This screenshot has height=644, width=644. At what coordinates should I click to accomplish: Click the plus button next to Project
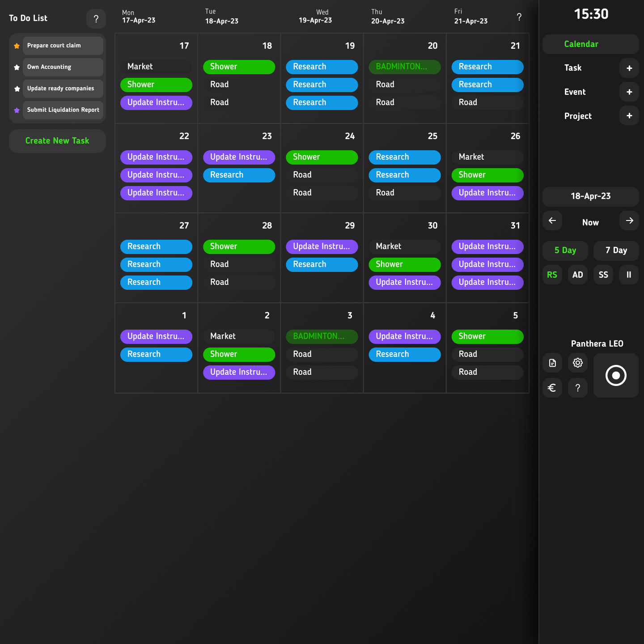(x=629, y=116)
